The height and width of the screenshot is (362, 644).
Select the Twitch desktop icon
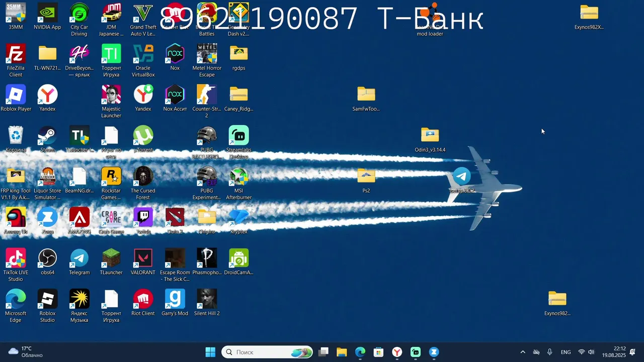pyautogui.click(x=143, y=217)
